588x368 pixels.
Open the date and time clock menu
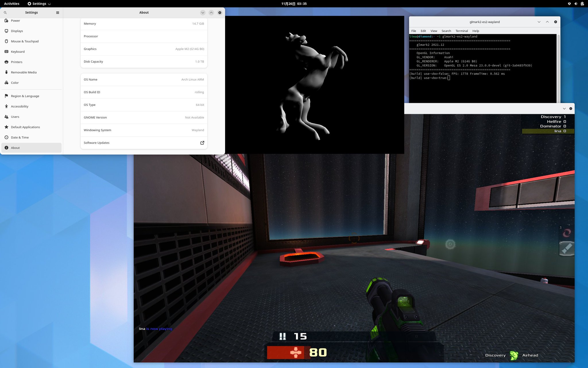pos(294,4)
